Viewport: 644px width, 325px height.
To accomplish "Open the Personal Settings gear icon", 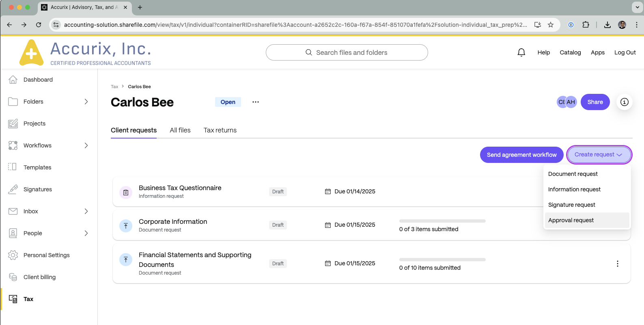I will coord(13,255).
